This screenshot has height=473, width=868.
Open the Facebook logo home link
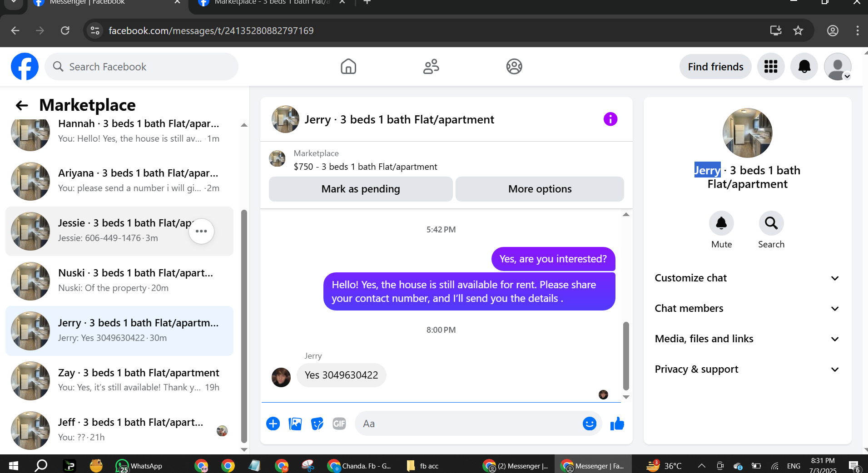coord(25,67)
